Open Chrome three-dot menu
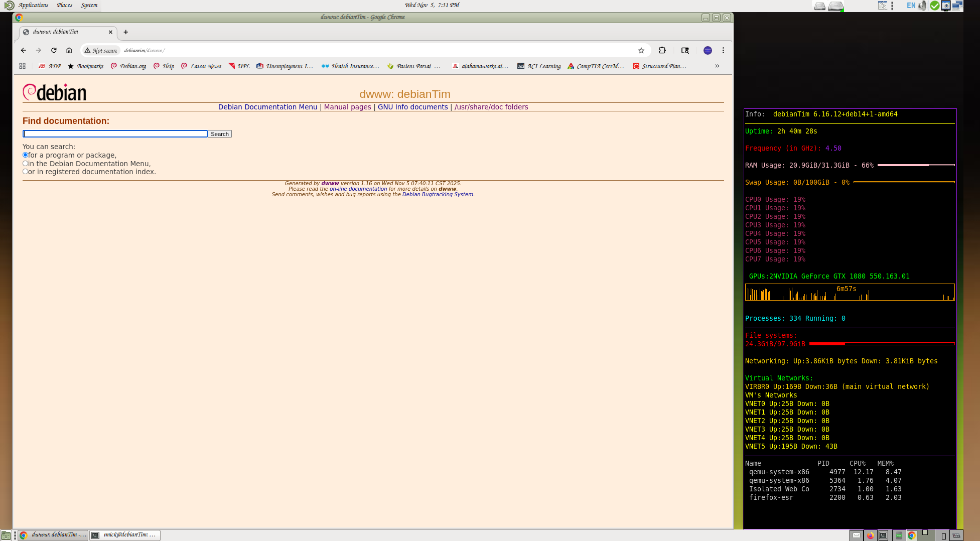Screen dimensions: 980x541 (x=723, y=50)
